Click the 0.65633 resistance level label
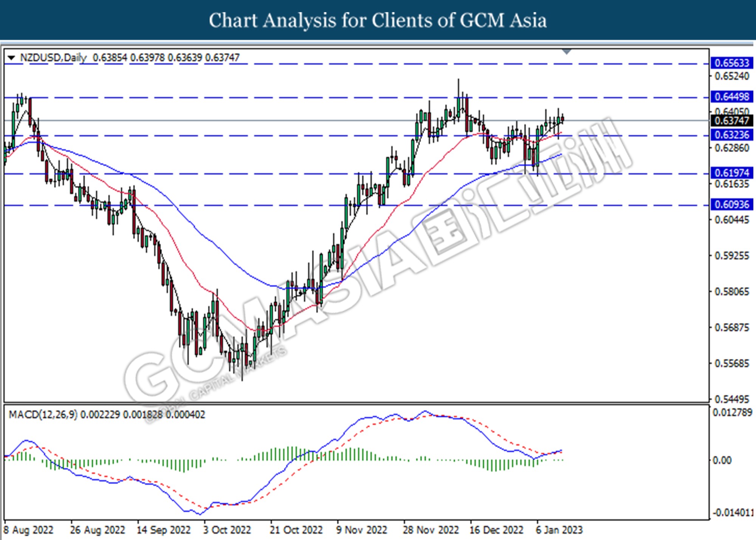 tap(732, 63)
